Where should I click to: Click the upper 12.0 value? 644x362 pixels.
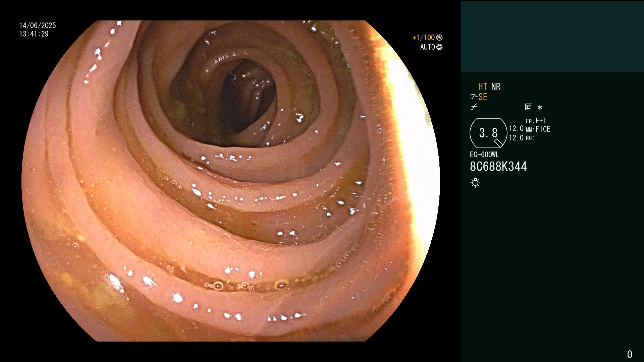click(x=516, y=128)
